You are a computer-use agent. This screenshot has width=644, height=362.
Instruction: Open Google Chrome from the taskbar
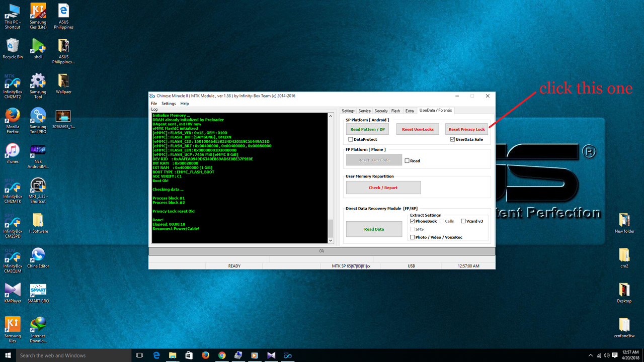tap(222, 355)
